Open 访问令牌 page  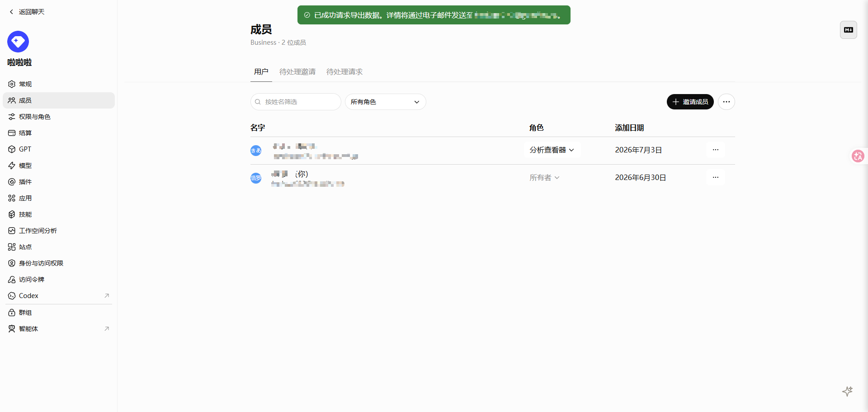tap(59, 279)
